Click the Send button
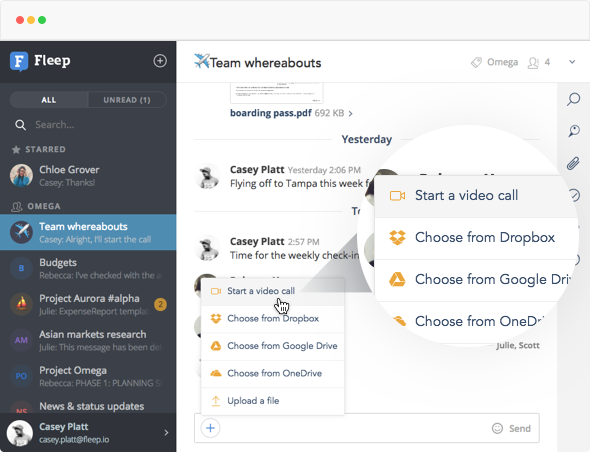This screenshot has height=452, width=590. [520, 428]
